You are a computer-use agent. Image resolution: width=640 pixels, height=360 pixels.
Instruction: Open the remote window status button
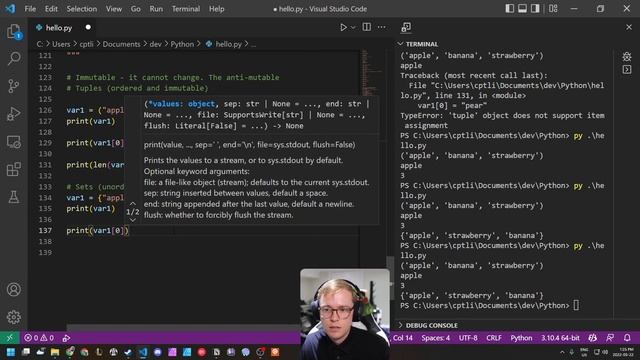pos(10,338)
